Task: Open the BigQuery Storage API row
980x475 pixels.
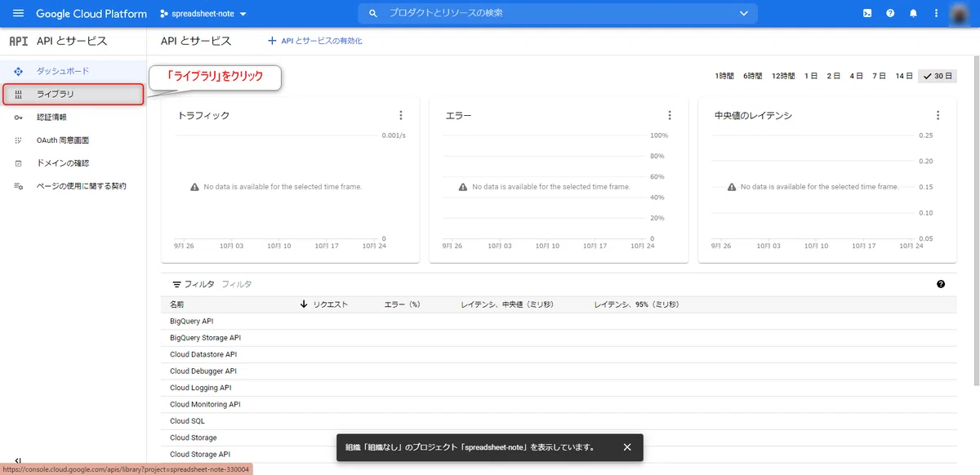Action: [x=559, y=338]
